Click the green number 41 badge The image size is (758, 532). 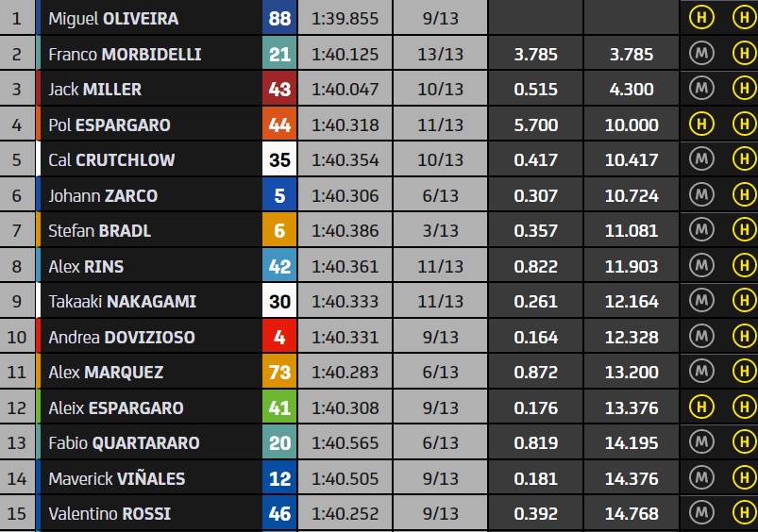point(279,407)
